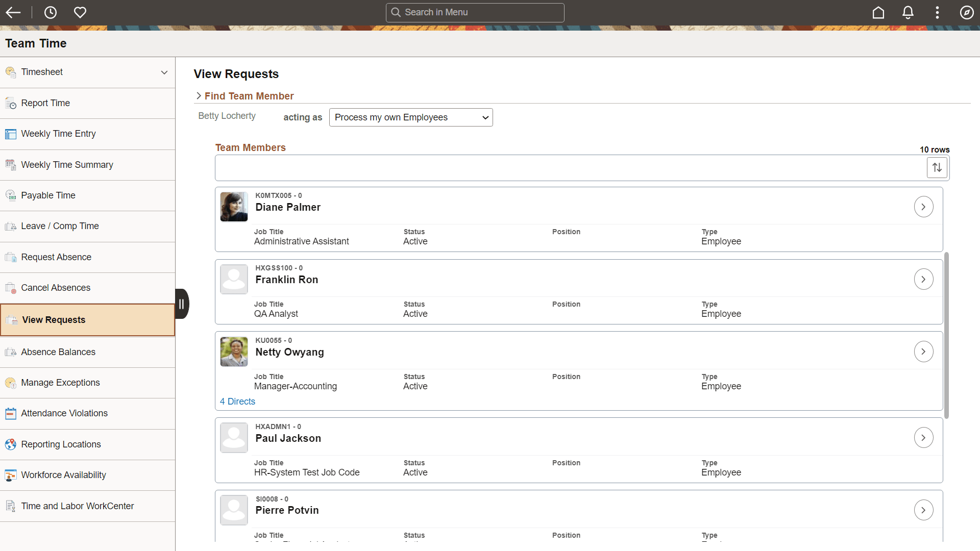Open the acting as dropdown
Viewport: 980px width, 551px height.
click(x=410, y=117)
